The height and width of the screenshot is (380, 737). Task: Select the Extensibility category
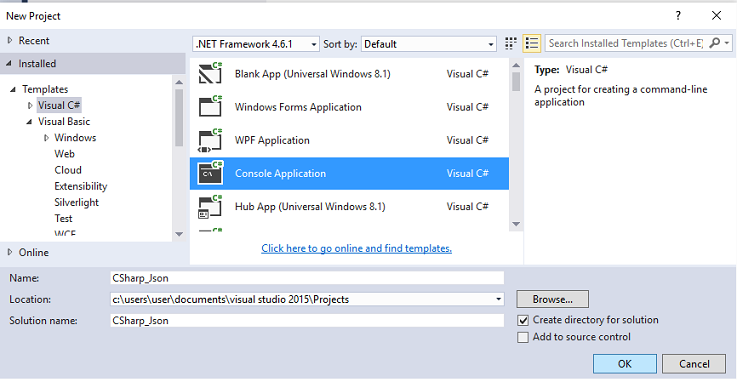[80, 186]
